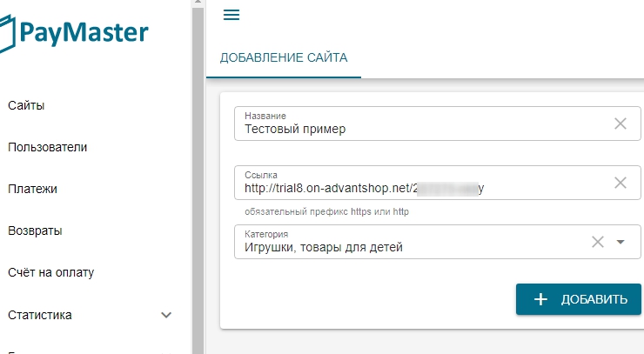
Task: Clear the Ссылка field with its X icon
Action: (621, 183)
